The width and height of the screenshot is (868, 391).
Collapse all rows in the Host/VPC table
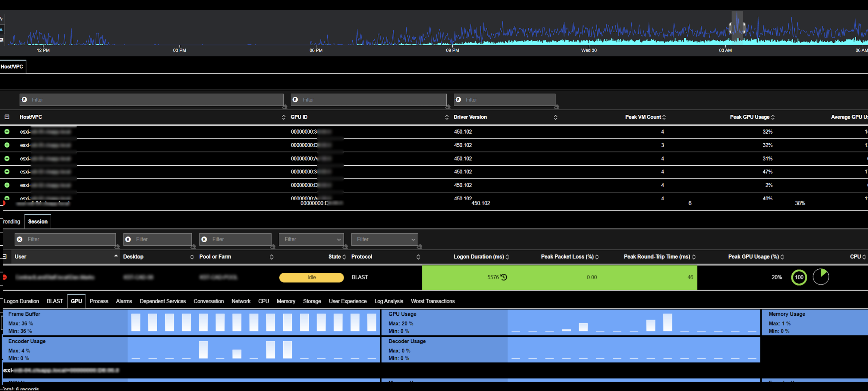(7, 117)
